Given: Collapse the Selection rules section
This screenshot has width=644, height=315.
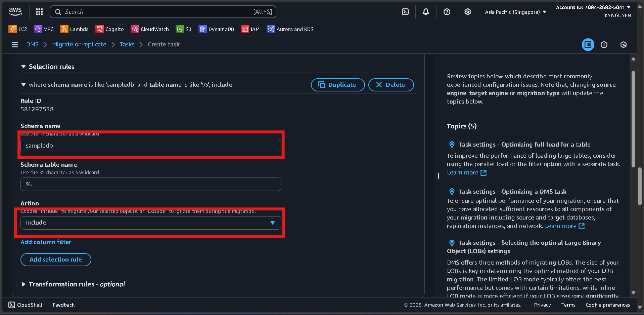Looking at the screenshot, I should click(23, 66).
